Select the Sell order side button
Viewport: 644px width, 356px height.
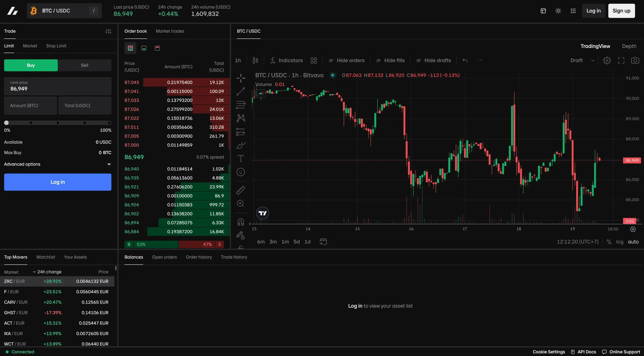coord(84,65)
